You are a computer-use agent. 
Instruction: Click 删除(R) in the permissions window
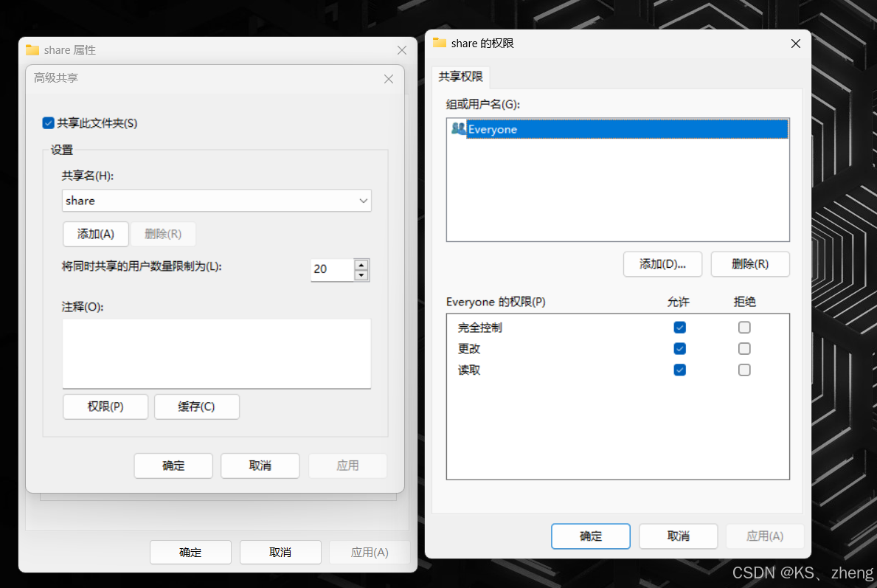click(750, 264)
